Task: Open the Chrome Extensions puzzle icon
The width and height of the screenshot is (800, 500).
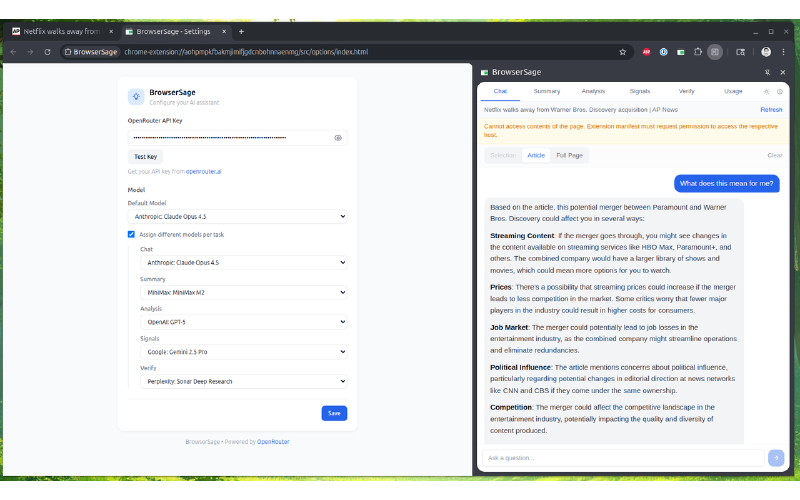Action: pos(697,51)
